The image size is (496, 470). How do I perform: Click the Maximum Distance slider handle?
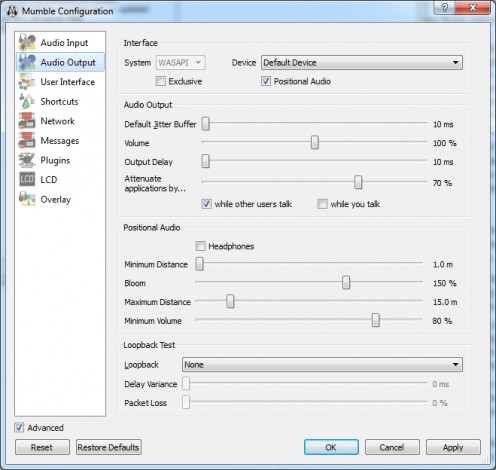(x=230, y=301)
